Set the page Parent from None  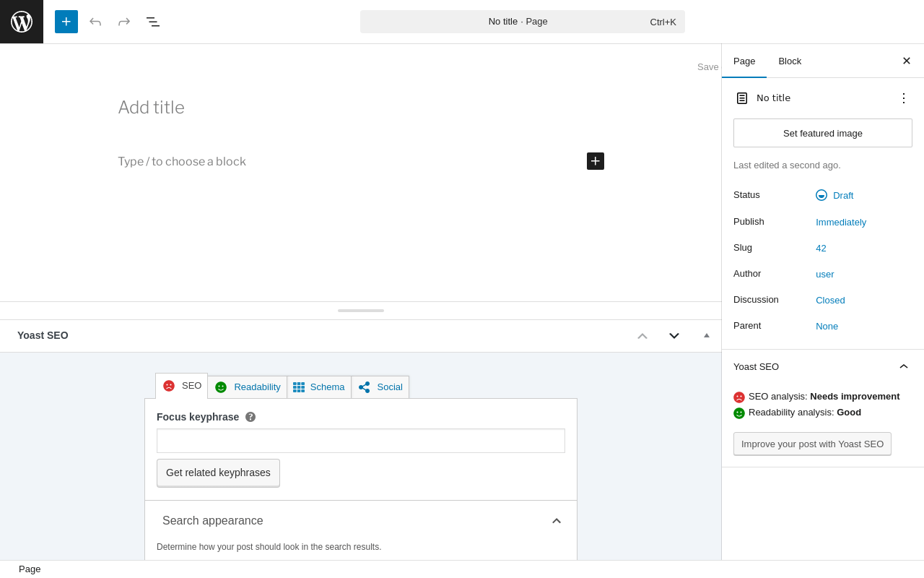coord(827,326)
